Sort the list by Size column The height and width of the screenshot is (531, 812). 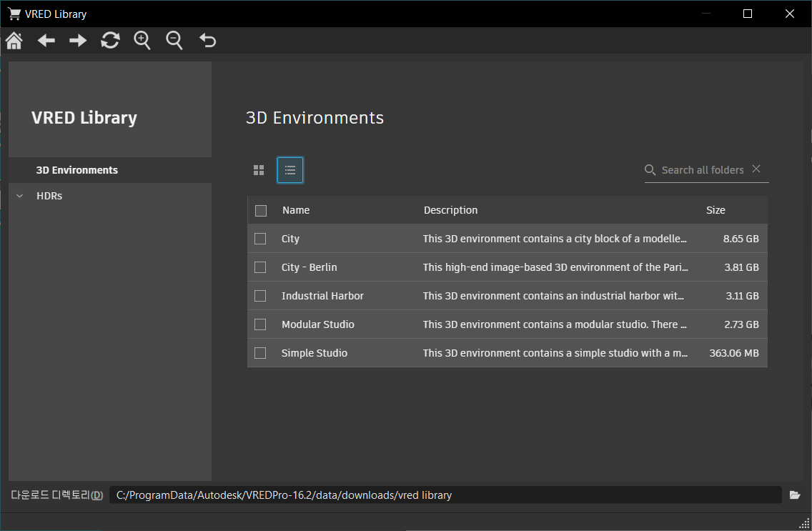716,210
